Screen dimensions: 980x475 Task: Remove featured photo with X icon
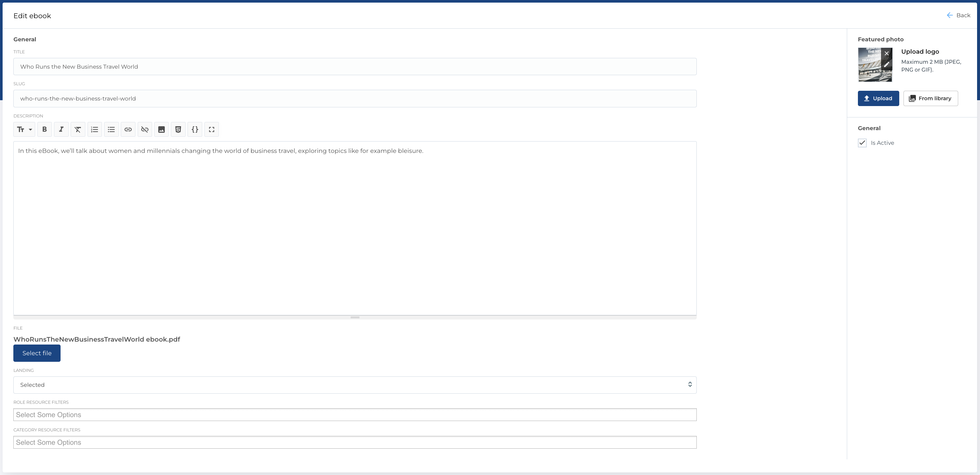coord(887,53)
